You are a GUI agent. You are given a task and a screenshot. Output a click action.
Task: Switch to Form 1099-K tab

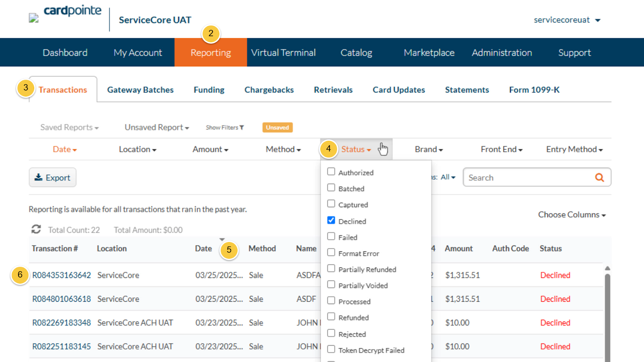coord(534,90)
